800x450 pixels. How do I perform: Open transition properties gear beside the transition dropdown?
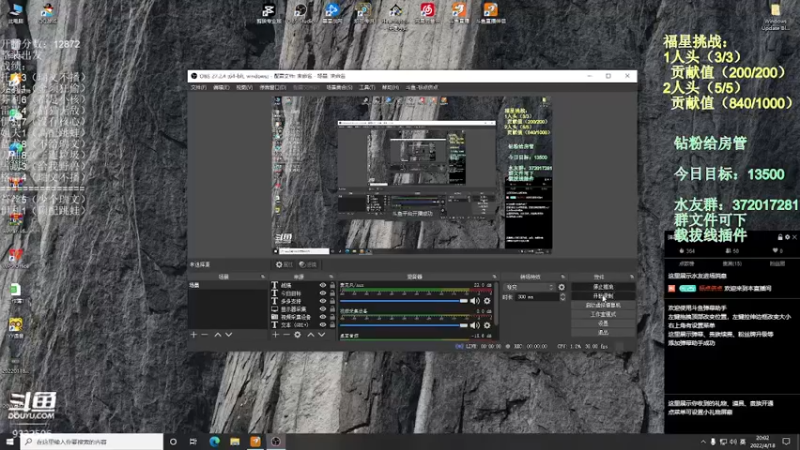click(x=562, y=287)
